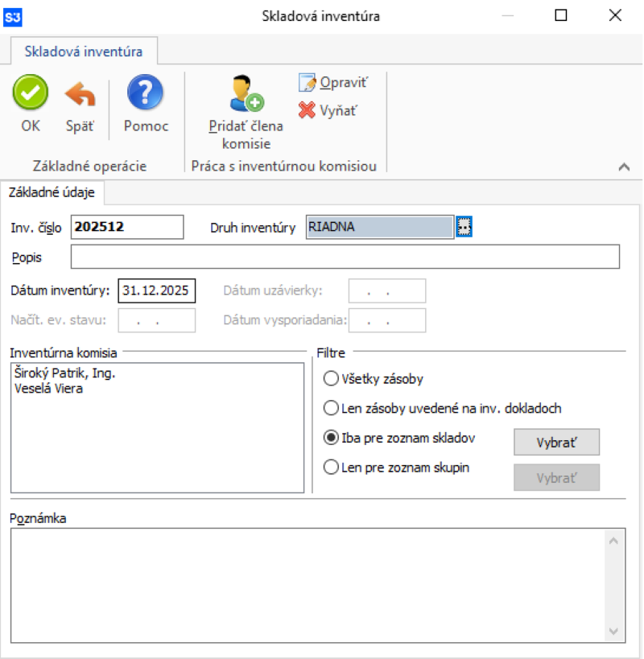Click Pridať člena komisie icon

(246, 93)
